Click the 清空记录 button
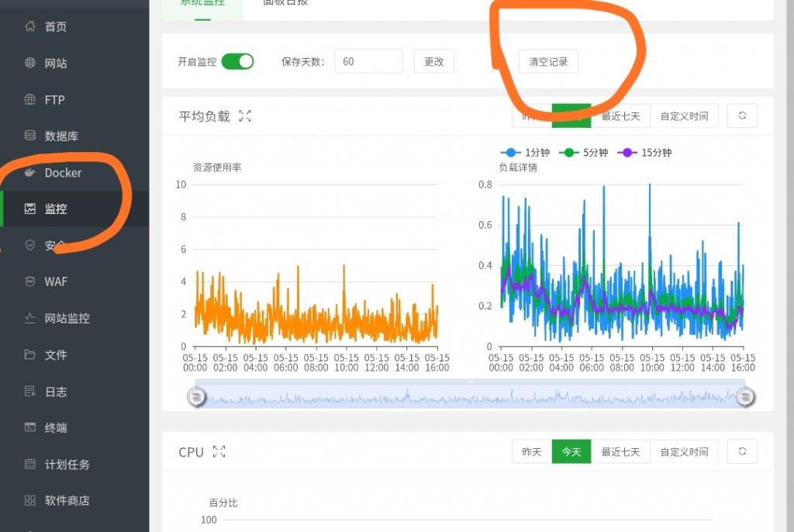 548,61
